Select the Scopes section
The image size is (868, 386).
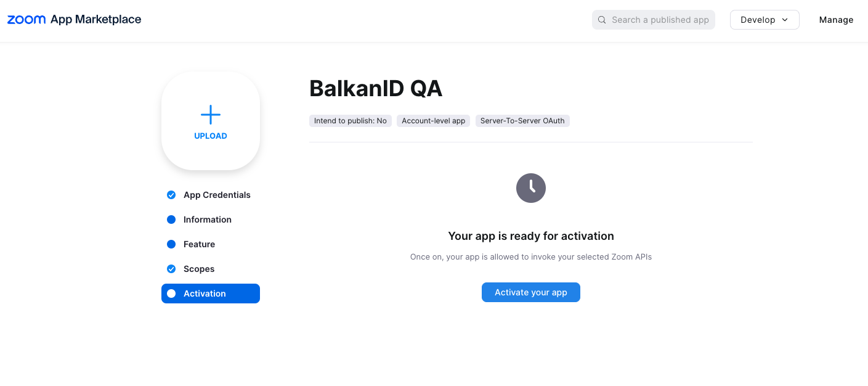point(199,269)
